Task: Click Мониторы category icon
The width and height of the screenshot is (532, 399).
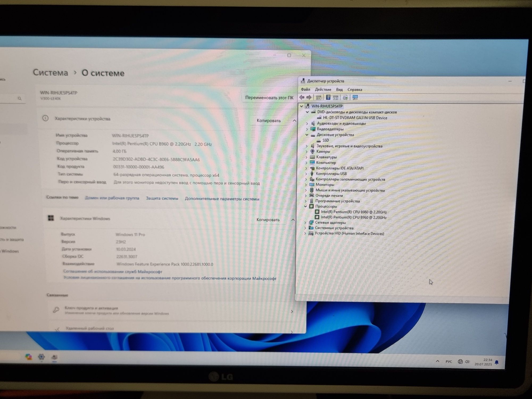Action: (312, 185)
